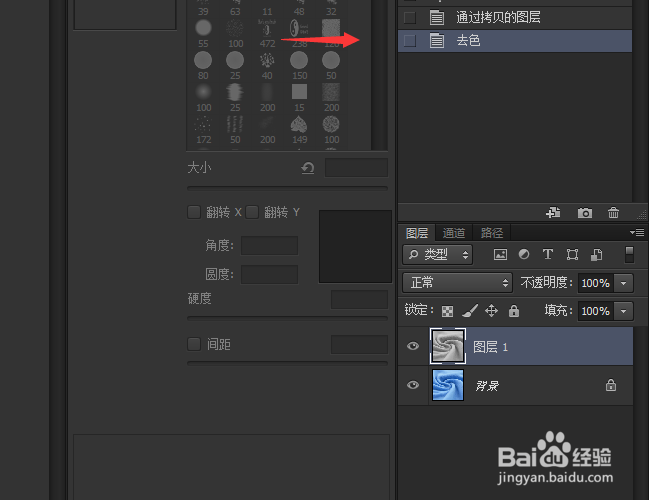Image resolution: width=649 pixels, height=500 pixels.
Task: Toggle the layer filtering switch
Action: pos(629,255)
